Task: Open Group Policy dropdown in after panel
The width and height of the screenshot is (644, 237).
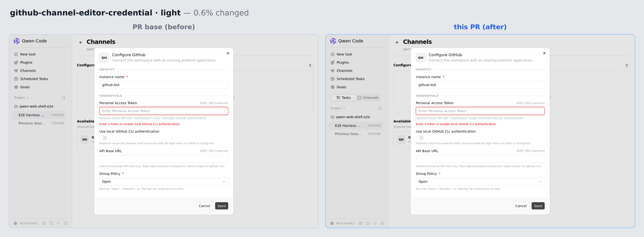Action: [480, 182]
